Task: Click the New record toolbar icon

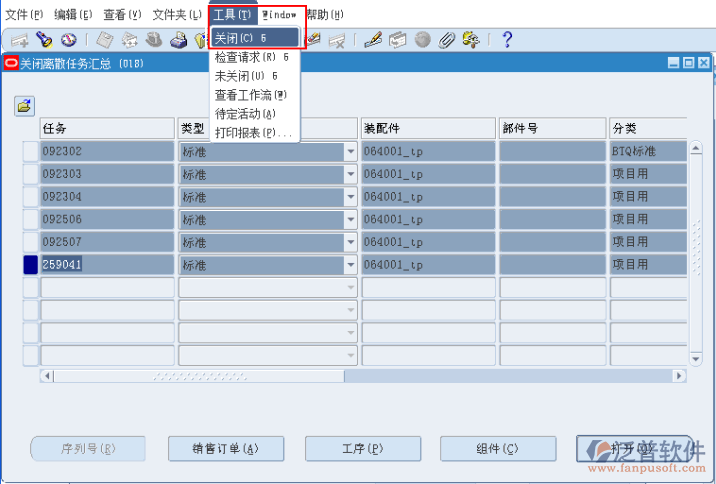Action: pos(20,40)
